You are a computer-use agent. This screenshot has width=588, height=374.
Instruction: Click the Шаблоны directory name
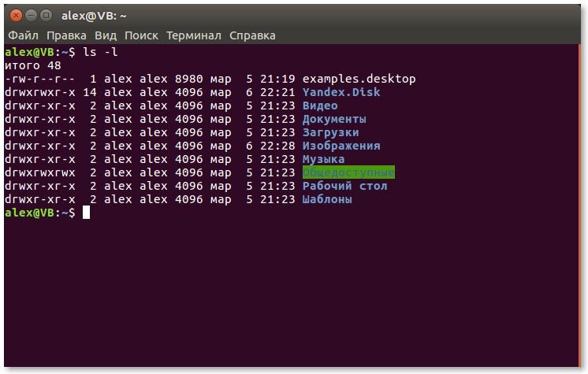click(327, 199)
